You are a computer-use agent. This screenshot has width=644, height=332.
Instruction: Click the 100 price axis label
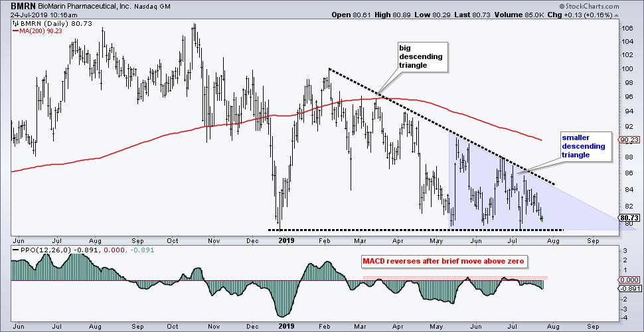pos(627,69)
